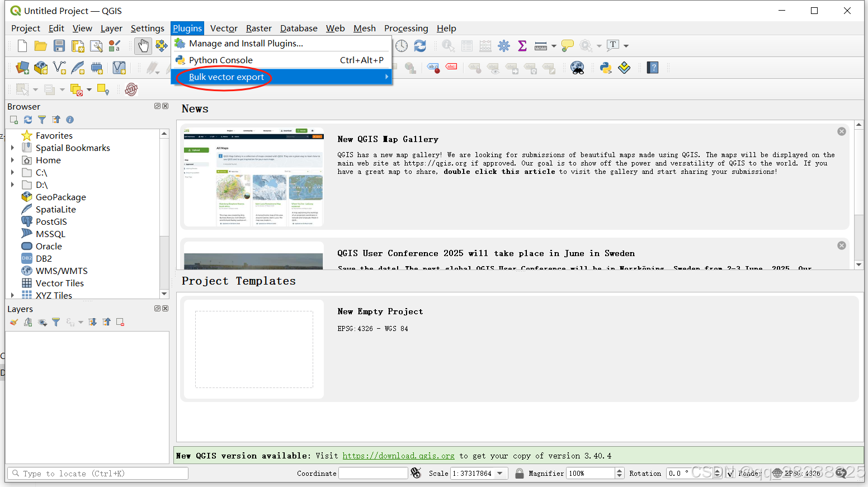The width and height of the screenshot is (868, 487).
Task: Click the EPSG:4326 CRS button
Action: [x=796, y=474]
